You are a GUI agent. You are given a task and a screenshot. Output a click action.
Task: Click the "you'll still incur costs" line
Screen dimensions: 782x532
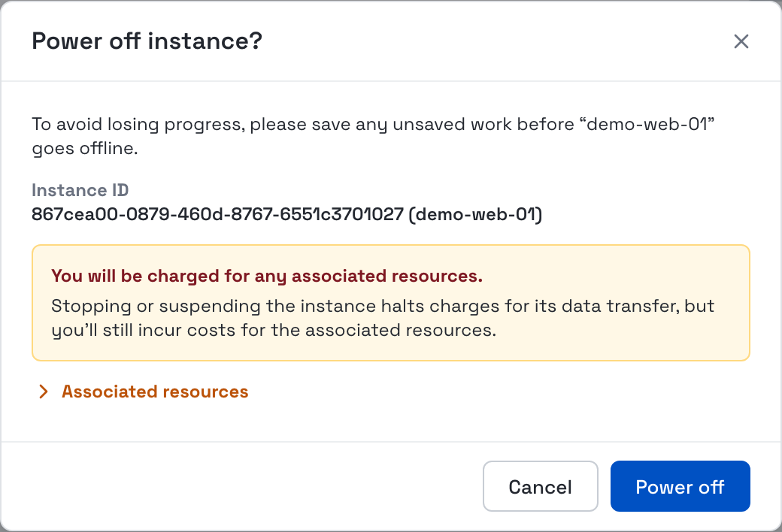pyautogui.click(x=274, y=330)
